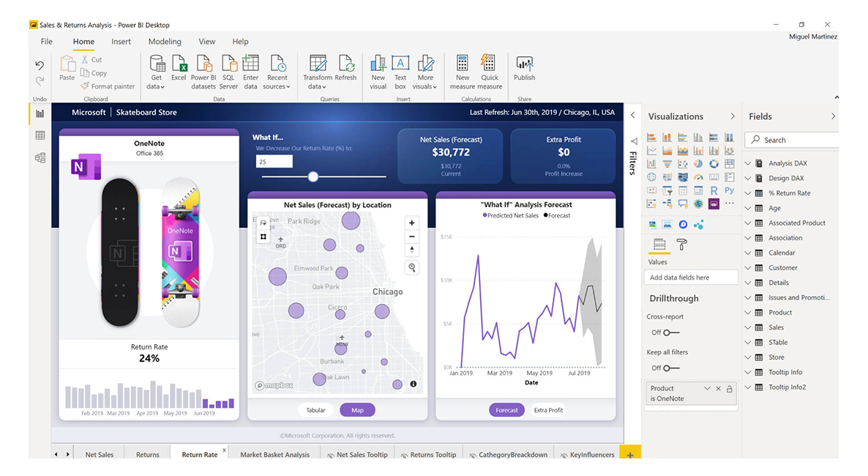
Task: Select the funnel chart visualization
Action: 667,163
